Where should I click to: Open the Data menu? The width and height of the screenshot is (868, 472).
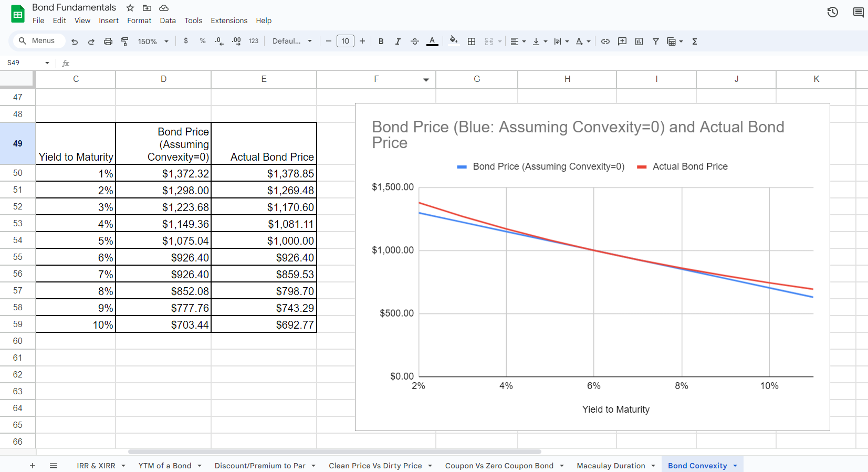click(x=168, y=20)
